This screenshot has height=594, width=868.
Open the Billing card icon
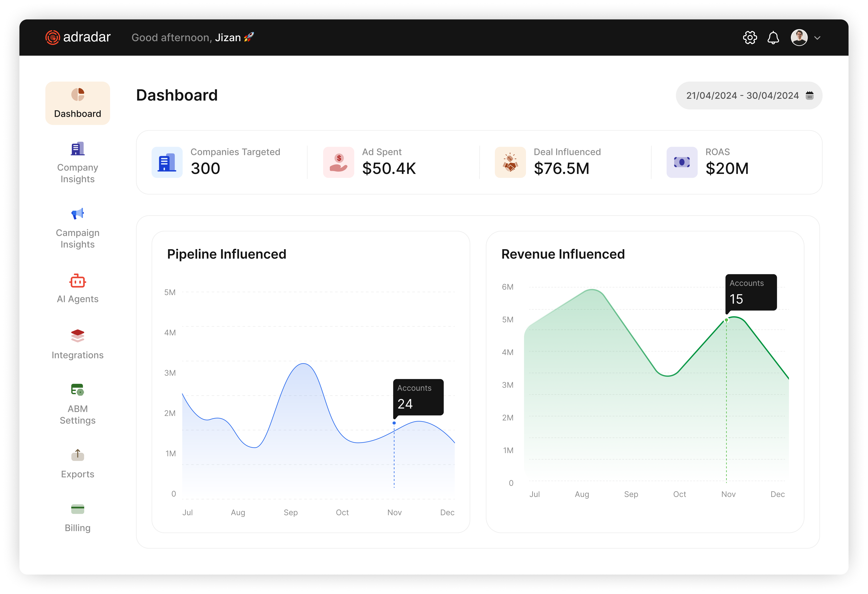click(77, 509)
